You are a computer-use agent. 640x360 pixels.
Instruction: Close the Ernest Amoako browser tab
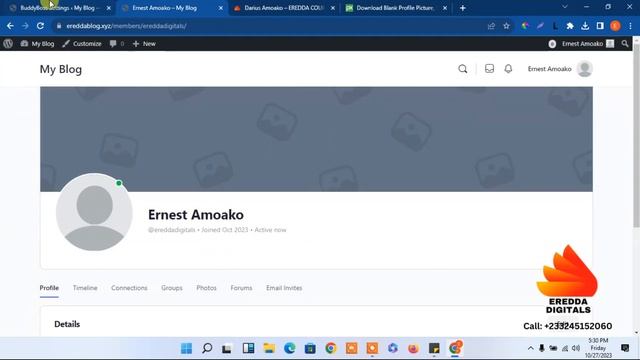221,8
